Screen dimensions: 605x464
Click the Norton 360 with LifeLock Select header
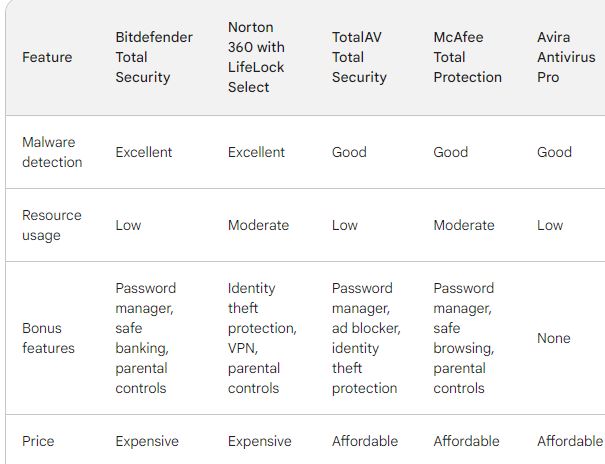(256, 57)
